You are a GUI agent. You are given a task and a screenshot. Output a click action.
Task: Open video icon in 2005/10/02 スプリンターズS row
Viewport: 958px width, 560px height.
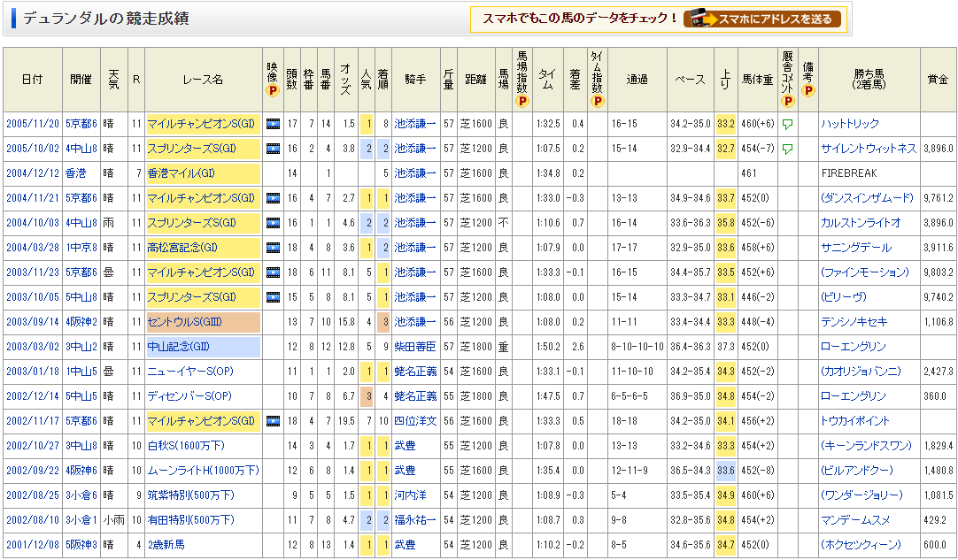(x=273, y=149)
